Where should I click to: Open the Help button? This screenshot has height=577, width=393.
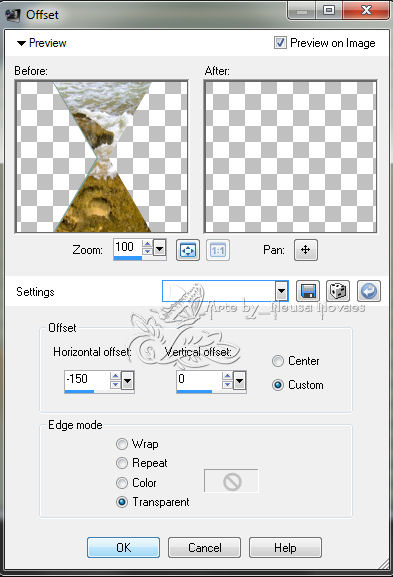click(x=285, y=548)
